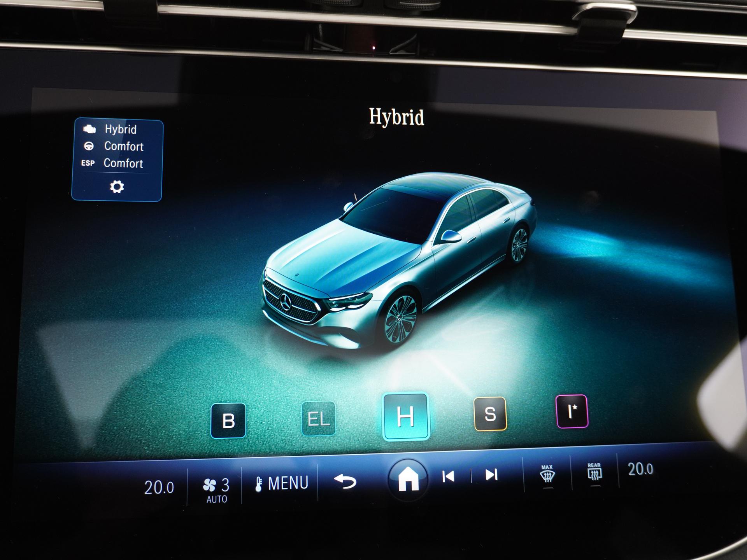Screen dimensions: 747x560
Task: Select Individual mode I
Action: [572, 411]
